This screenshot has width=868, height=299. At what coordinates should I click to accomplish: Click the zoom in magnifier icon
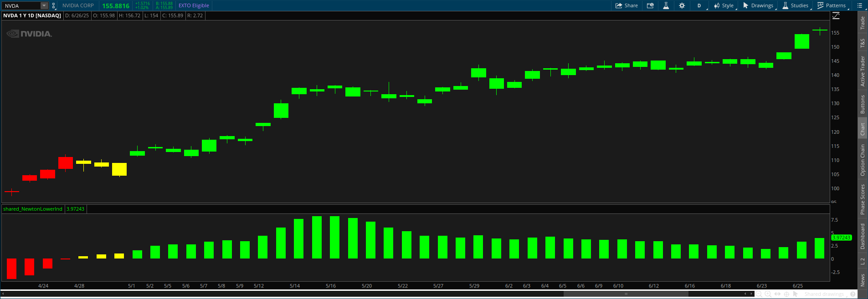(x=768, y=294)
